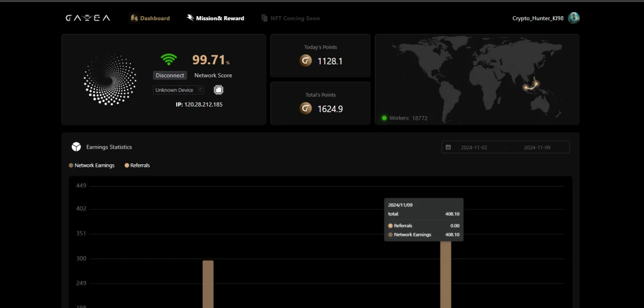The width and height of the screenshot is (644, 308).
Task: Click the Dashboard book icon
Action: [x=134, y=18]
